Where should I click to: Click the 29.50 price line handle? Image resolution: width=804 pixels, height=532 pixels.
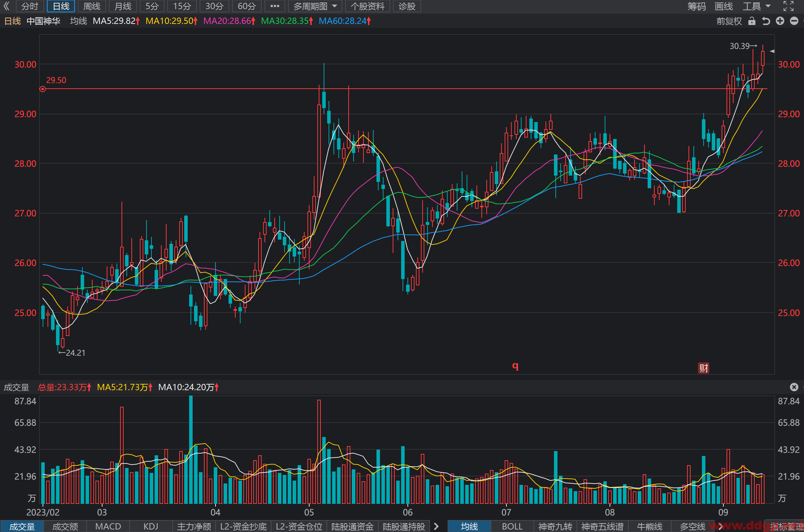tap(43, 89)
